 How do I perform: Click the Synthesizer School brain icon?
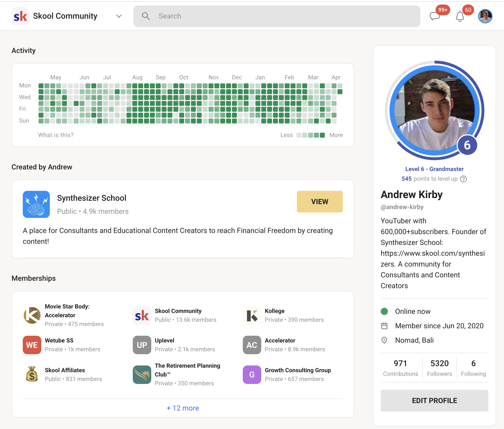click(37, 204)
